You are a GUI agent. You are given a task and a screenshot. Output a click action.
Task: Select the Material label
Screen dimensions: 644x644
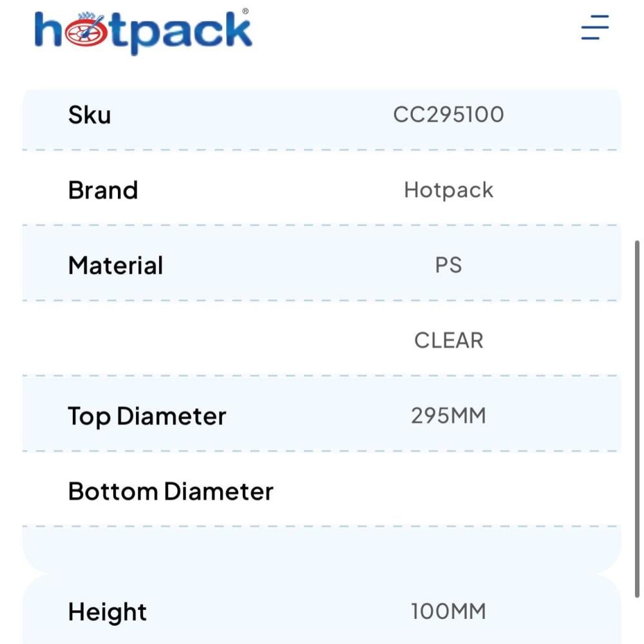pyautogui.click(x=116, y=266)
